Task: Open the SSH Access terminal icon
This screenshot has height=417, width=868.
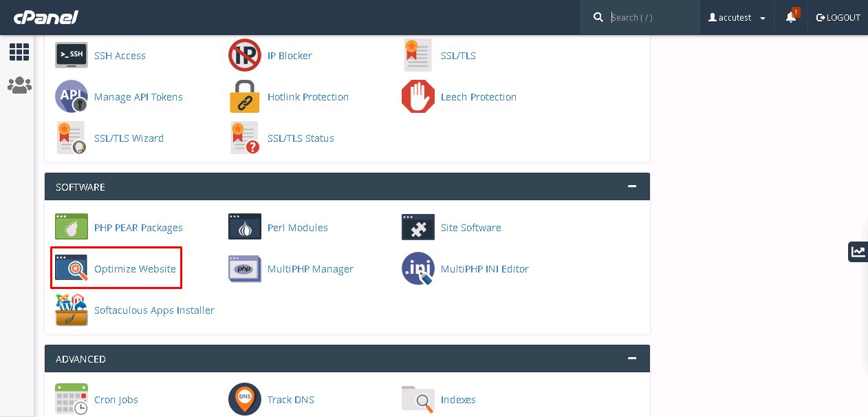Action: pos(72,55)
